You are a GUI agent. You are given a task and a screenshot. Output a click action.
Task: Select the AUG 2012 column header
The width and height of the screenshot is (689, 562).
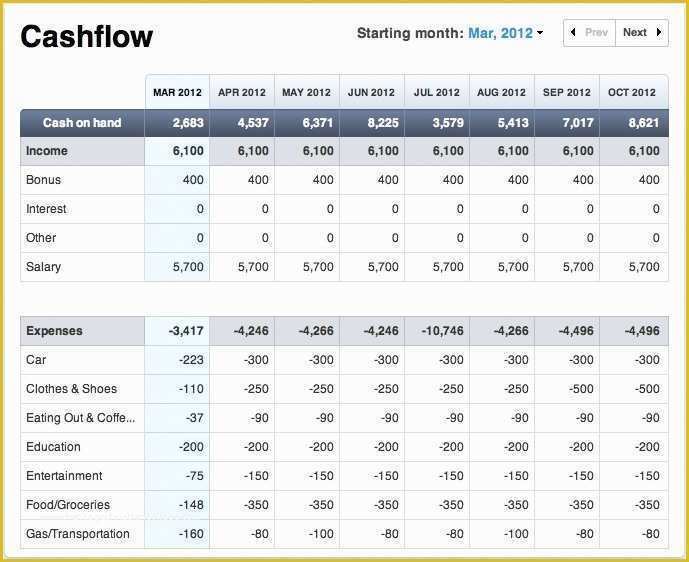pos(502,92)
